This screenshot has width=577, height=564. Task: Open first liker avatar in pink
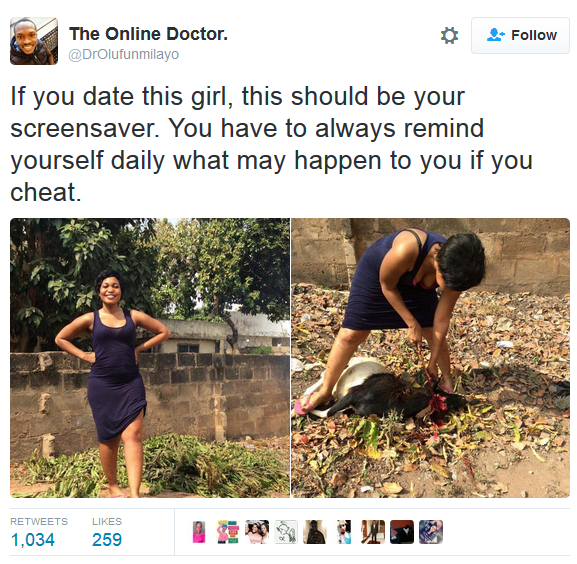tap(199, 532)
